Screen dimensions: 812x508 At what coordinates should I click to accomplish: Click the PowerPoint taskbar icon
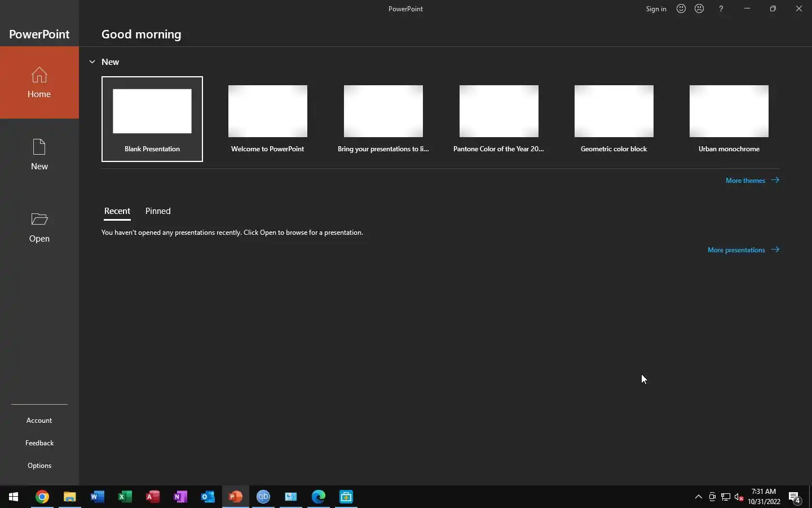pyautogui.click(x=236, y=497)
